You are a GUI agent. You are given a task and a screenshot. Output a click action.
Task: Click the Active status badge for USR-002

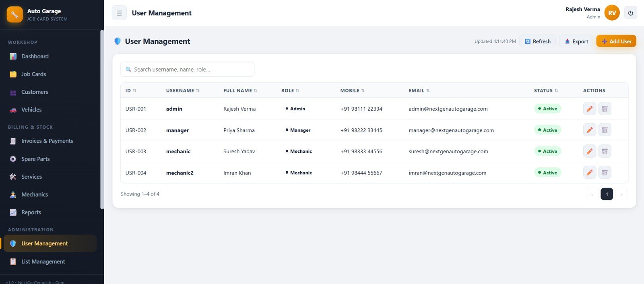547,130
